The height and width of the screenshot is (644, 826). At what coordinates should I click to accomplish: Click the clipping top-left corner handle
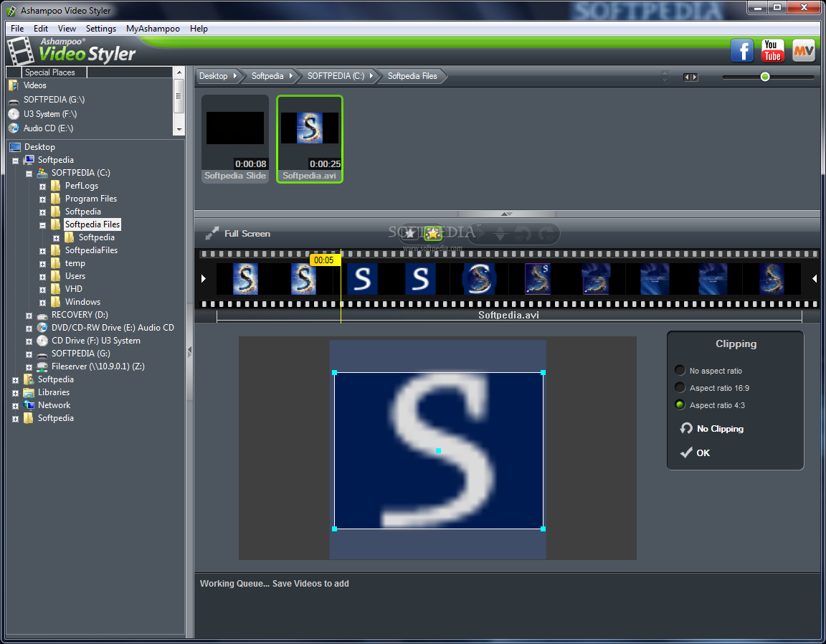pyautogui.click(x=335, y=373)
